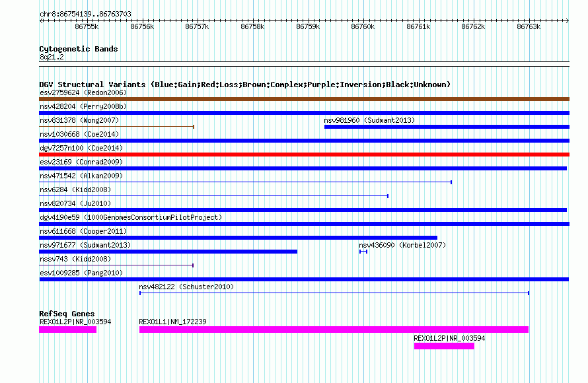Click the chr8:86754139..86763703 coordinates text

click(85, 14)
